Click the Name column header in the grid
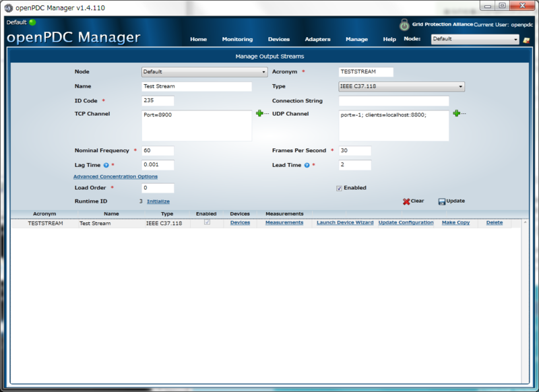 [111, 214]
